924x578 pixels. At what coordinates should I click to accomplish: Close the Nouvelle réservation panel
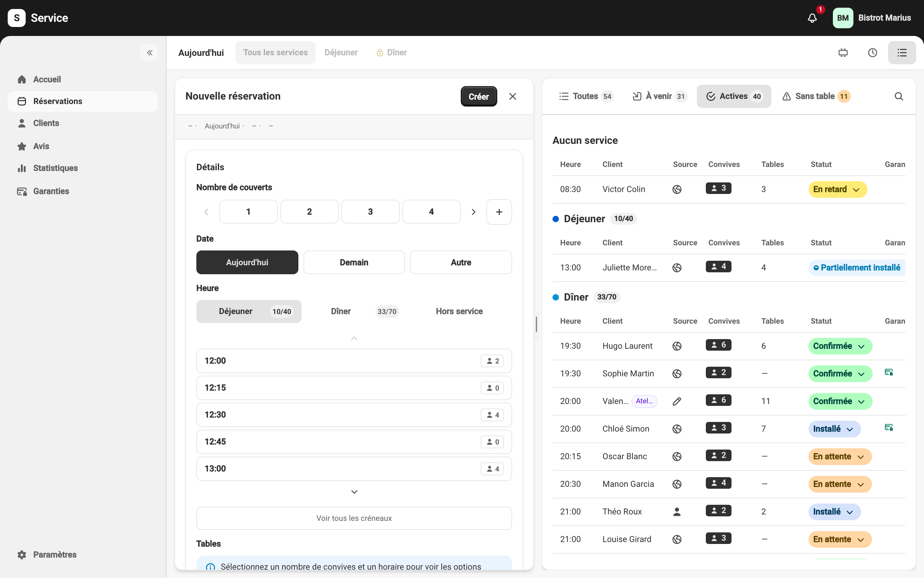tap(512, 96)
